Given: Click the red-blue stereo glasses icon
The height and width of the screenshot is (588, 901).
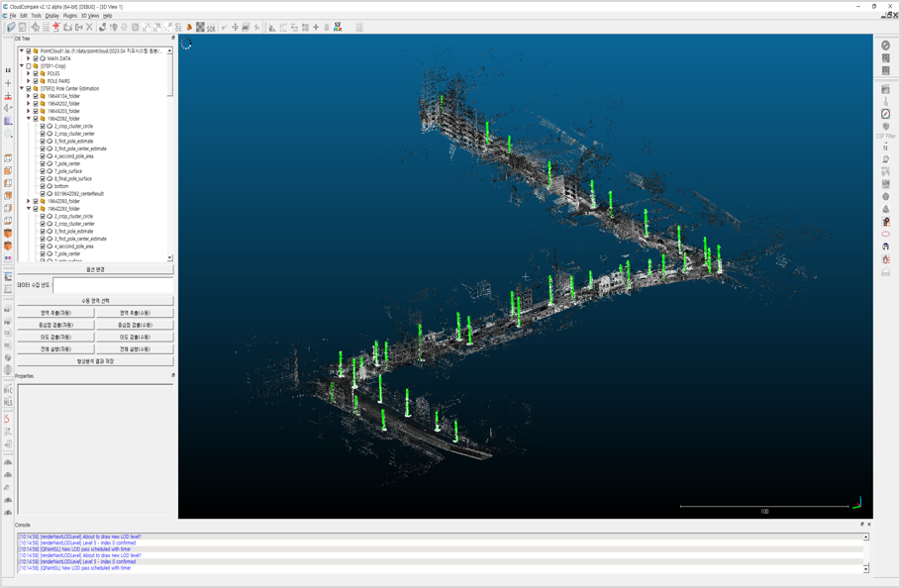Looking at the screenshot, I should [8, 258].
